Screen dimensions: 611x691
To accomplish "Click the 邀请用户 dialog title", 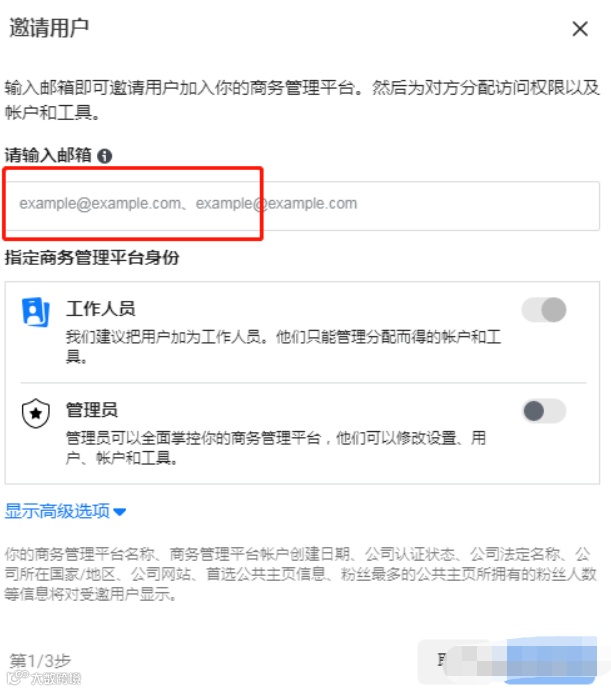I will [x=49, y=28].
